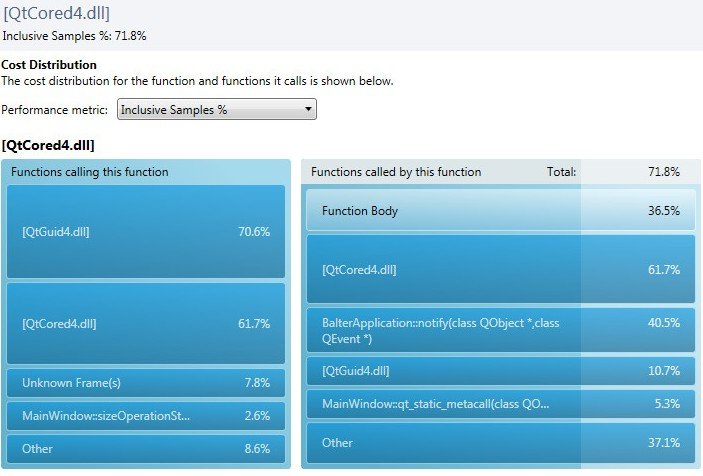Viewport: 703px width, 476px height.
Task: Select the MainWindow::sizeOperationSt... caller
Action: [146, 415]
